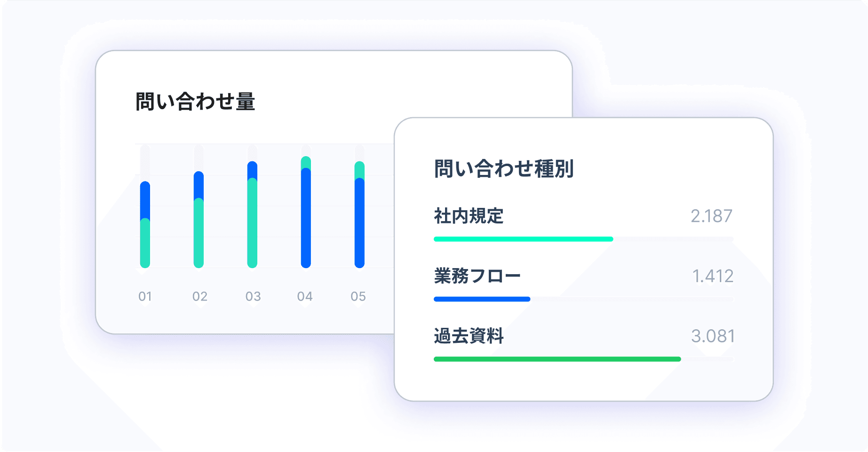Click the 01 axis label
Screen dimensions: 868x452
point(145,296)
